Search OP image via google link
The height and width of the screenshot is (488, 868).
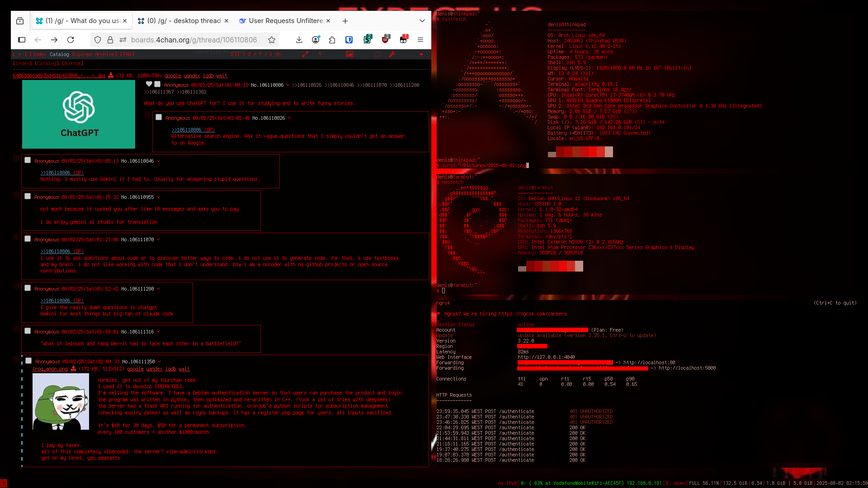pos(173,76)
